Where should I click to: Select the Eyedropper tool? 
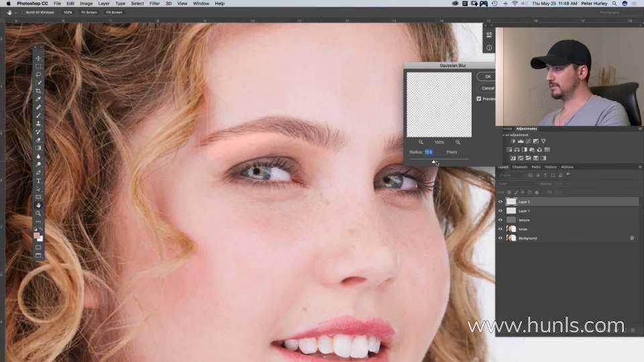point(38,99)
